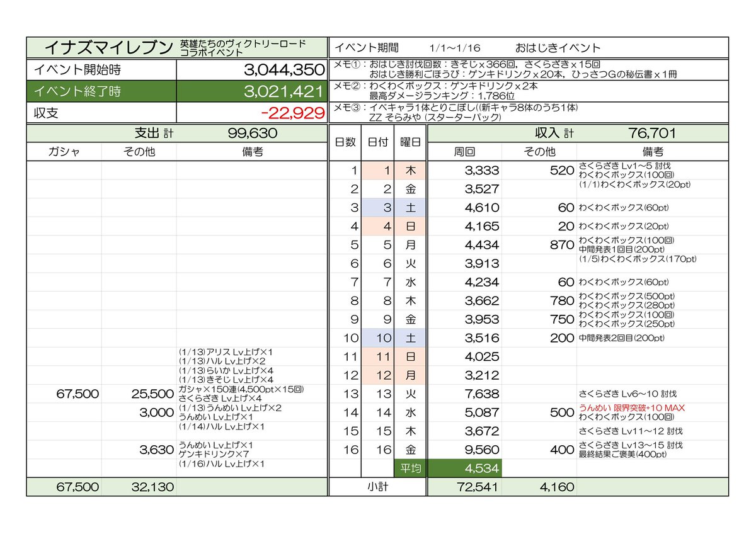Click その他 income value 870
This screenshot has height=534, width=756.
(562, 245)
